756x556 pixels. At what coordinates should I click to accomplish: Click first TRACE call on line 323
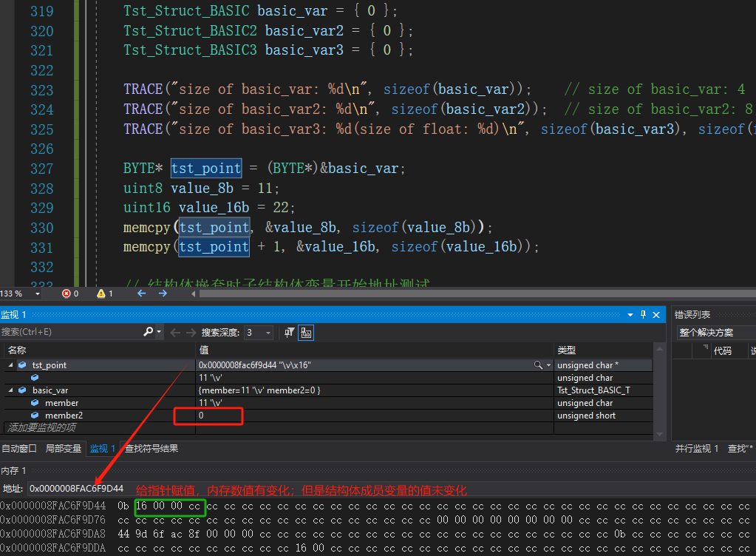coord(143,89)
